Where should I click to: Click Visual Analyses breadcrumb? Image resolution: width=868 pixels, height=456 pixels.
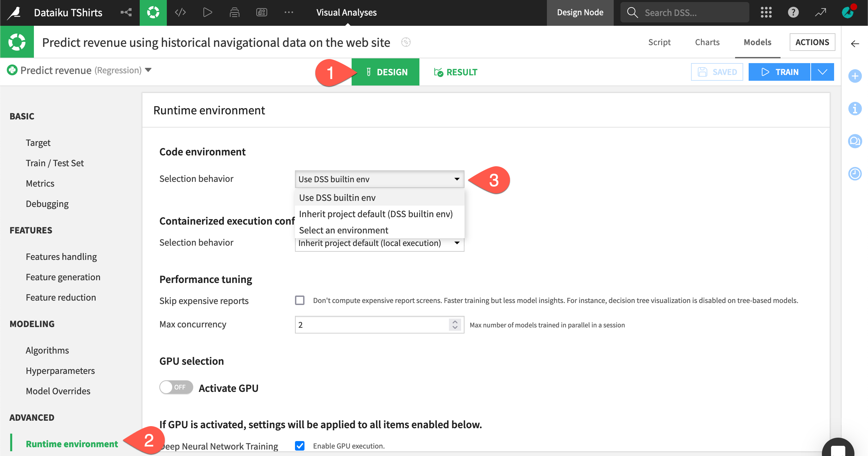click(347, 13)
